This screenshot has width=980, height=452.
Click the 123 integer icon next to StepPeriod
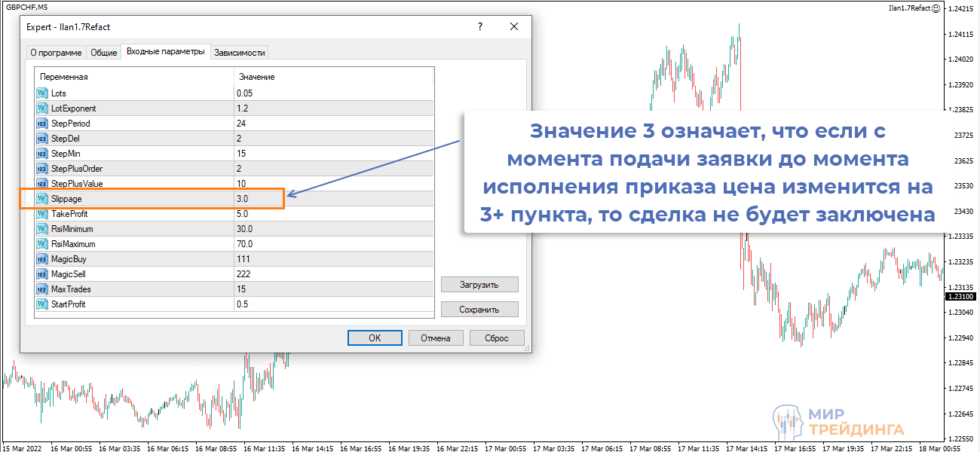41,123
